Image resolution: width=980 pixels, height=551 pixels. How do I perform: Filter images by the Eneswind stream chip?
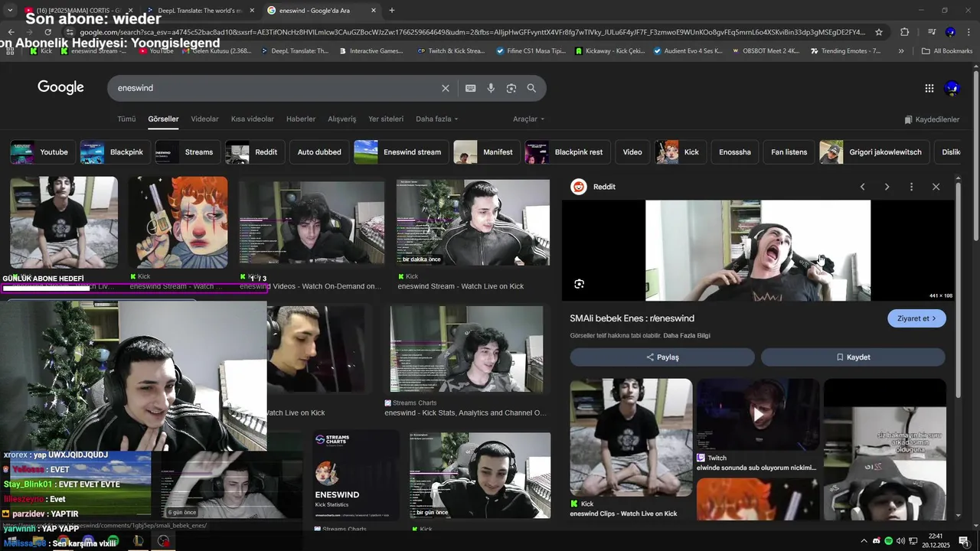[x=401, y=152]
